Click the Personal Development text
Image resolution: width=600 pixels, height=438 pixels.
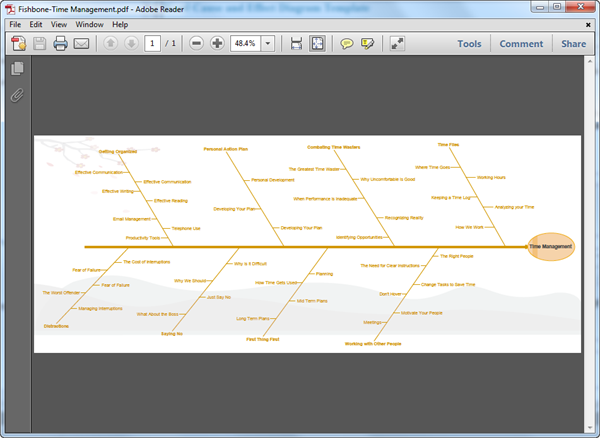(x=273, y=180)
